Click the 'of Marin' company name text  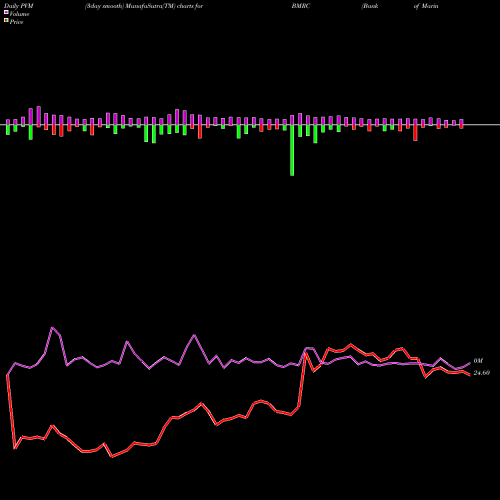point(426,6)
